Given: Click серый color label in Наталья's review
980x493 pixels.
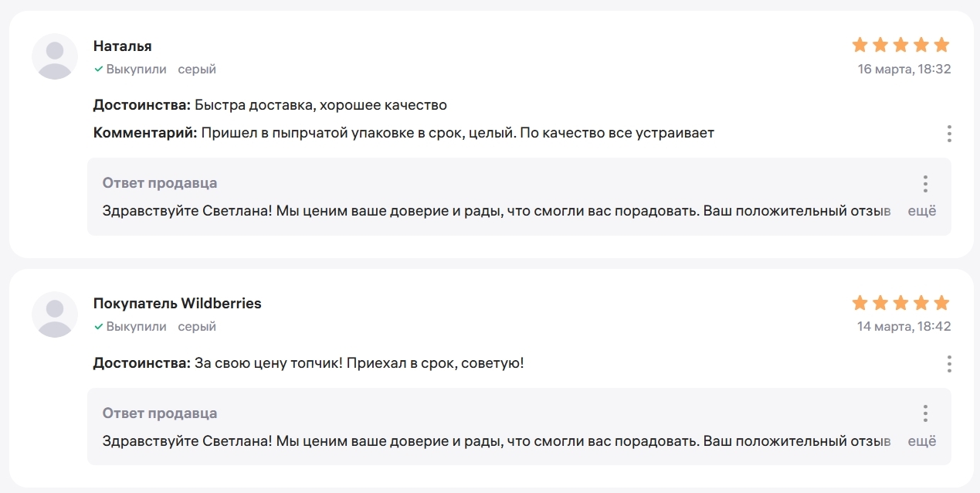Looking at the screenshot, I should click(x=197, y=70).
